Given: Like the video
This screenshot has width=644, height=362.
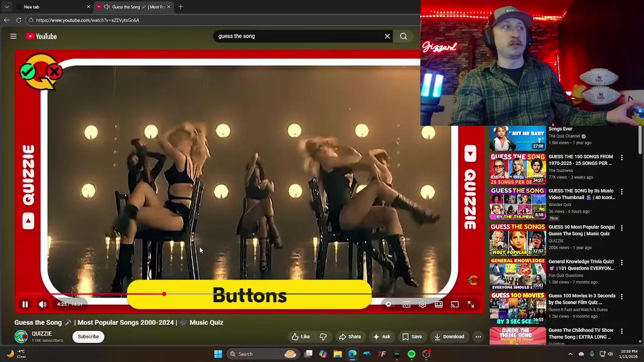Looking at the screenshot, I should (x=301, y=337).
